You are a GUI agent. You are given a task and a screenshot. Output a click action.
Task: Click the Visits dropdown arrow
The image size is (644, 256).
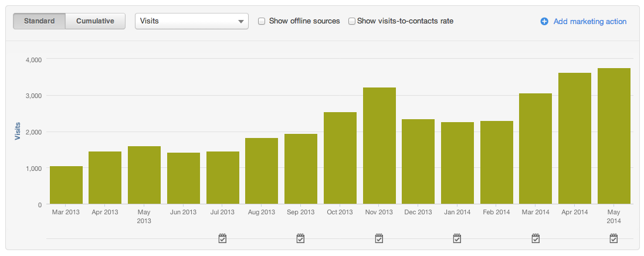tap(241, 22)
